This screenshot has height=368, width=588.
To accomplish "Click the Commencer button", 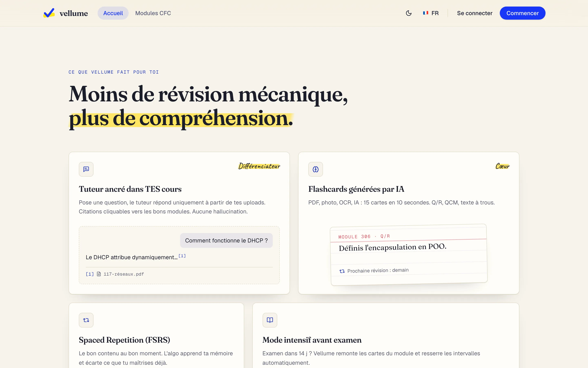I will pos(522,13).
